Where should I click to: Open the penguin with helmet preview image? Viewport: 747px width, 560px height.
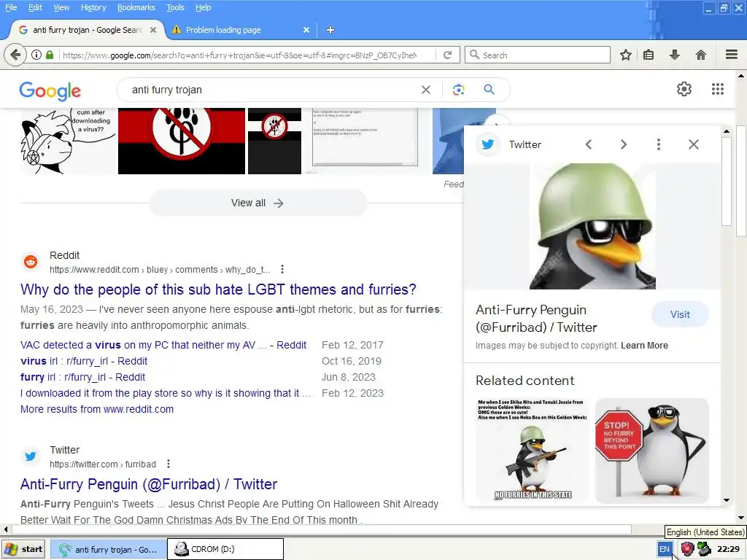[592, 226]
